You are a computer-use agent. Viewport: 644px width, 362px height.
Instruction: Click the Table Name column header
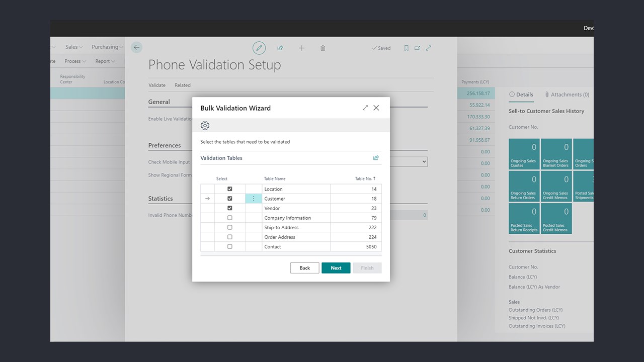pyautogui.click(x=275, y=178)
